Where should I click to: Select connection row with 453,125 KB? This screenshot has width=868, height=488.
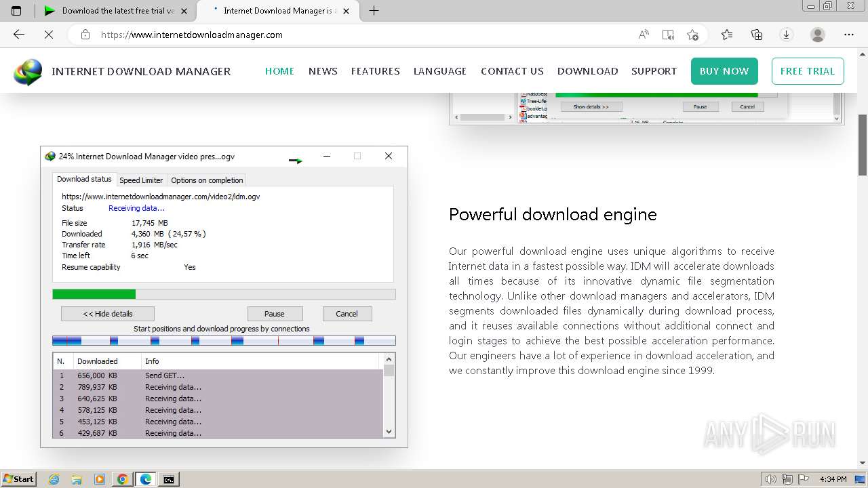coord(218,422)
